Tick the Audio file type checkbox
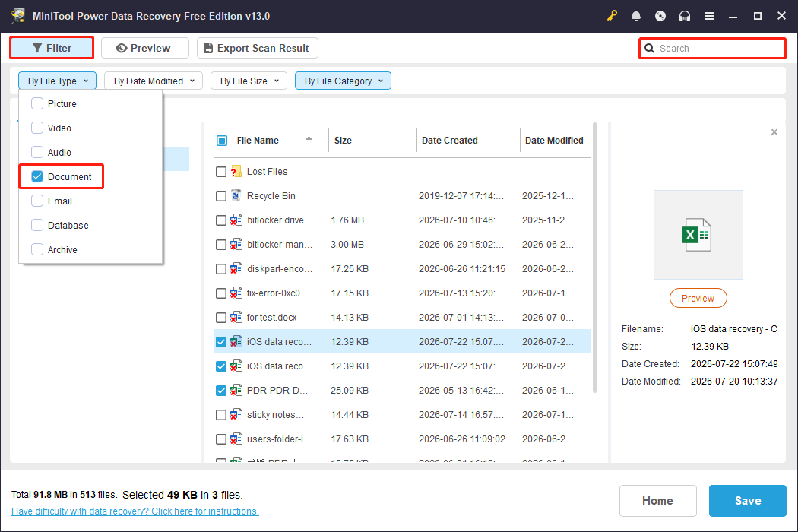 point(37,152)
